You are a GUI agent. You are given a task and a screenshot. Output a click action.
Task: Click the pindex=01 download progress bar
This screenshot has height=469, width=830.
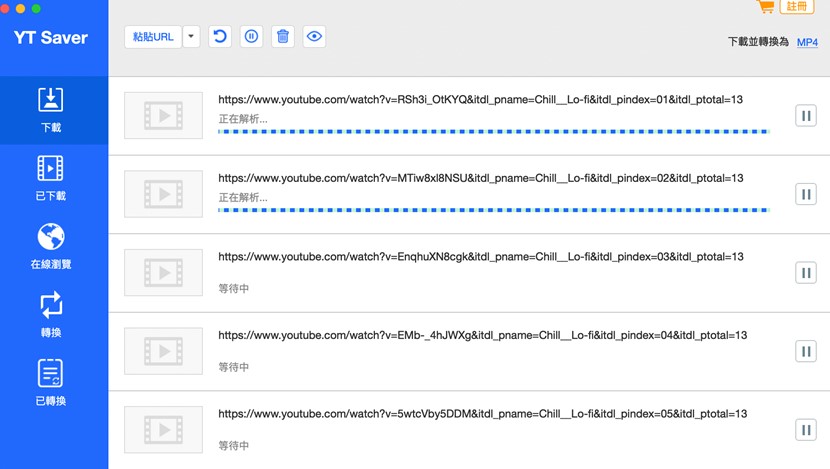493,131
